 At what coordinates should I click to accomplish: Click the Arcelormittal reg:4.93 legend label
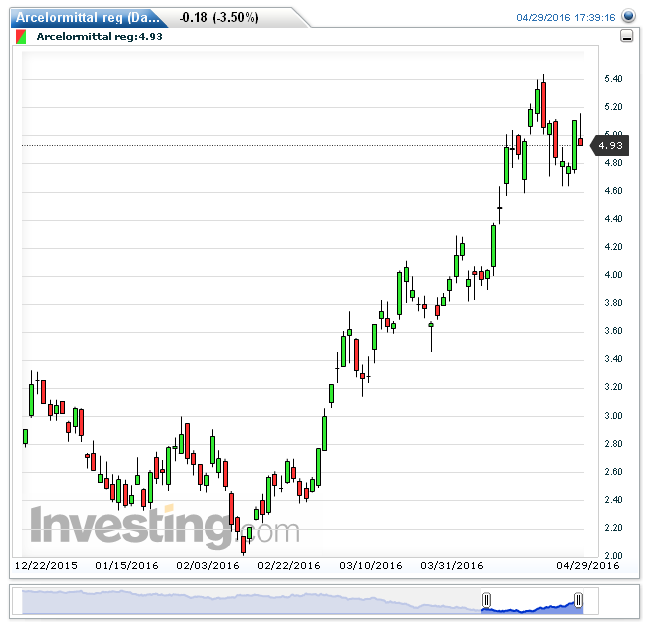click(x=99, y=36)
